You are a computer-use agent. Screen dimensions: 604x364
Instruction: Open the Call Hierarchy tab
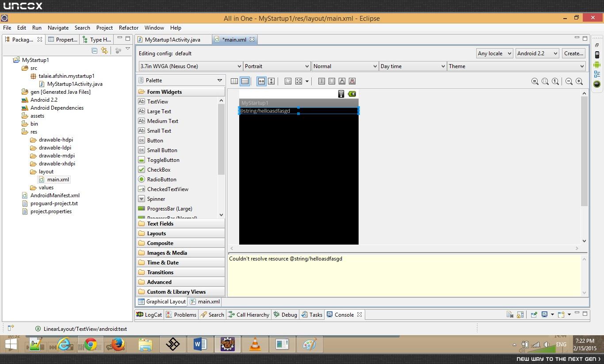click(248, 315)
